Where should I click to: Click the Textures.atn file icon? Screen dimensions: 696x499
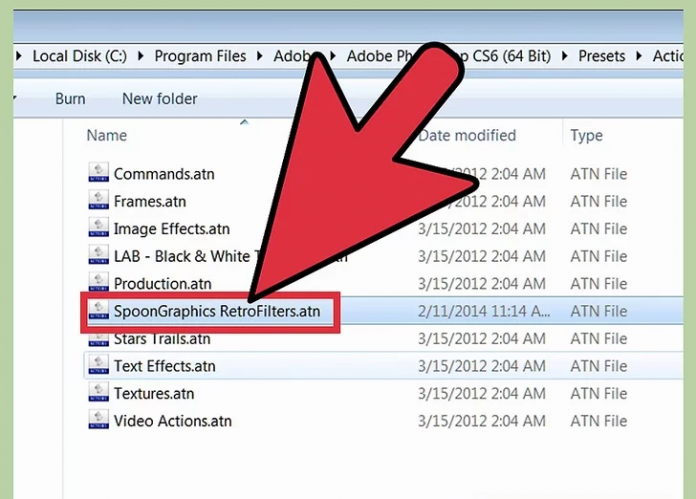(98, 394)
